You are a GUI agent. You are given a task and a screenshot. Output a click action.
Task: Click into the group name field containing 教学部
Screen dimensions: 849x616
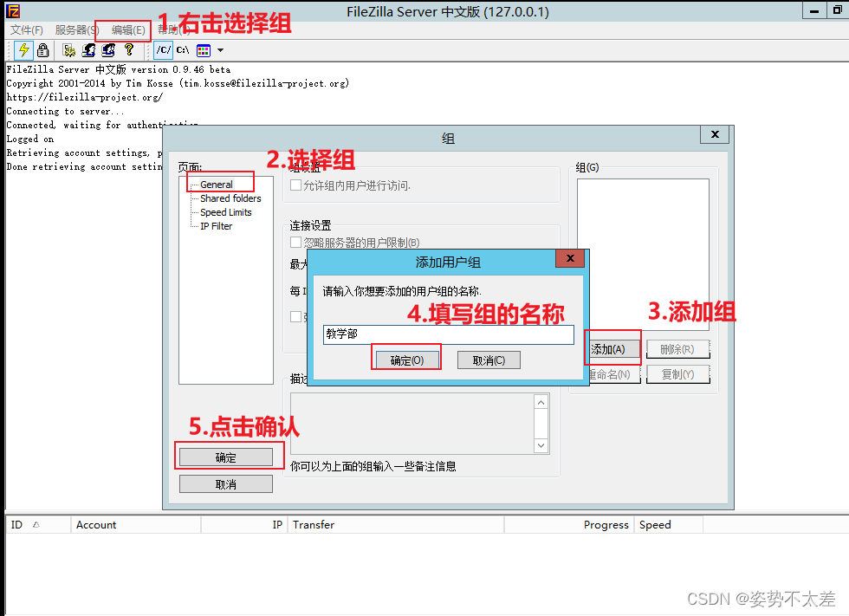coord(449,334)
